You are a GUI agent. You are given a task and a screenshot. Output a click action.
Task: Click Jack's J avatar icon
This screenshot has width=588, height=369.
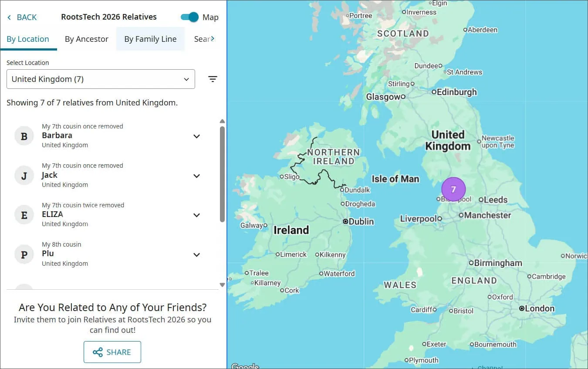(x=24, y=176)
